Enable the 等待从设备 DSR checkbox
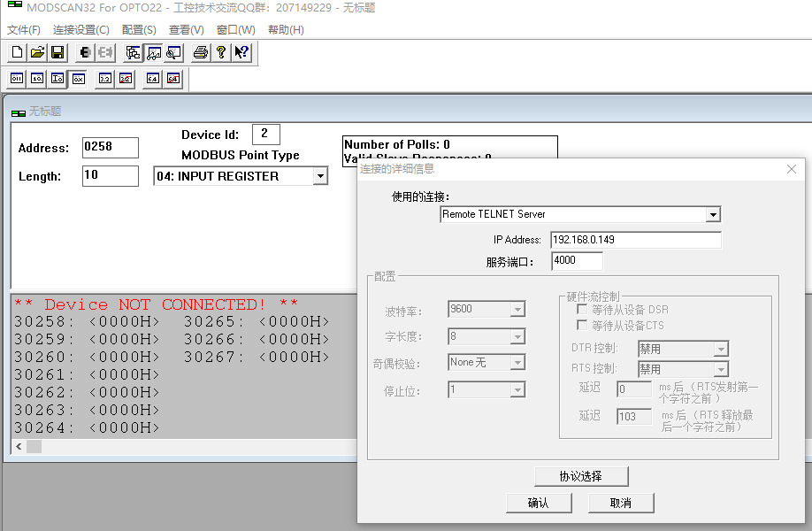812x531 pixels. [582, 310]
